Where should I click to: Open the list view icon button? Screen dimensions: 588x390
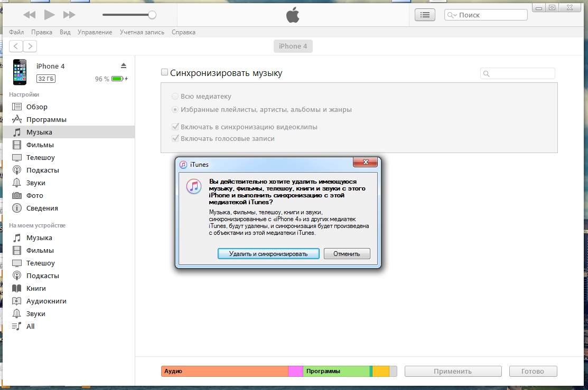pyautogui.click(x=425, y=15)
